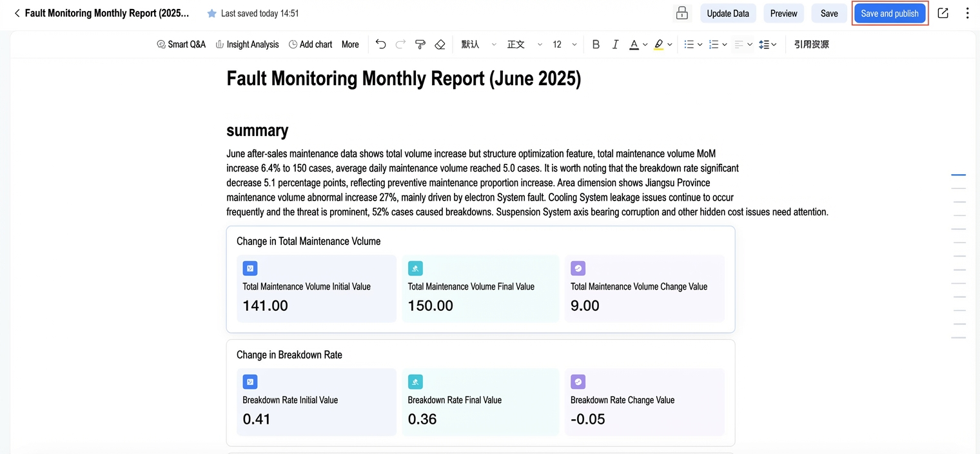Image resolution: width=980 pixels, height=454 pixels.
Task: Click the Save button
Action: click(x=829, y=14)
